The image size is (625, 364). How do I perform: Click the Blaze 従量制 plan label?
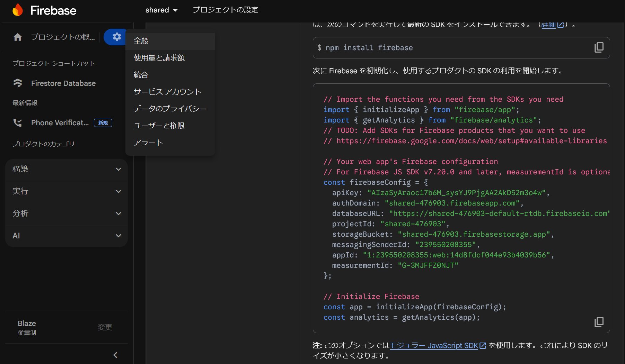27,328
